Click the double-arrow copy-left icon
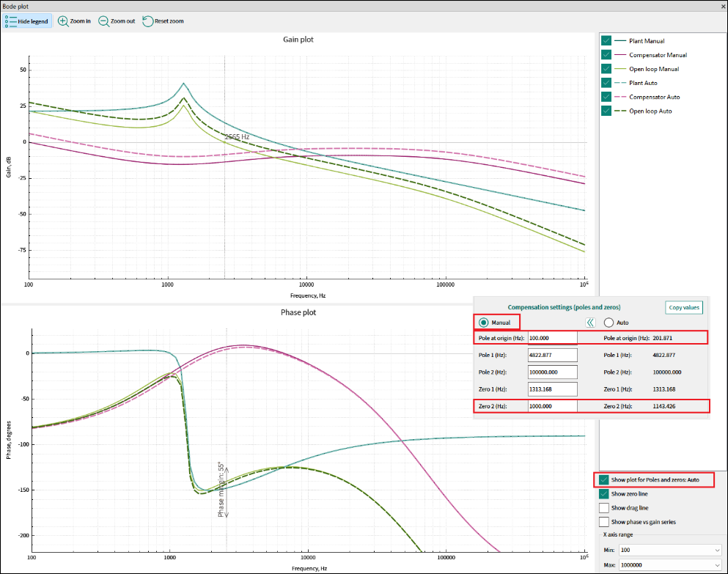 coord(589,322)
